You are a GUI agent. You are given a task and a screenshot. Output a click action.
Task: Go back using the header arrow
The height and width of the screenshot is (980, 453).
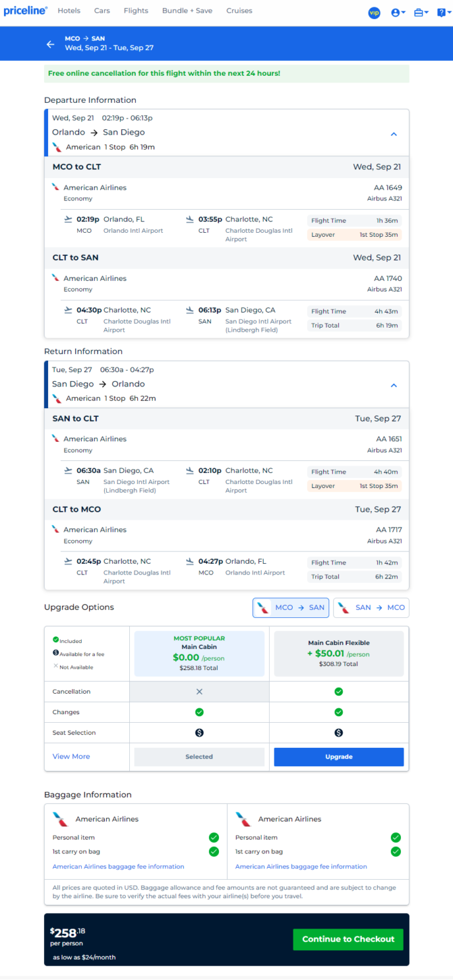click(x=50, y=44)
